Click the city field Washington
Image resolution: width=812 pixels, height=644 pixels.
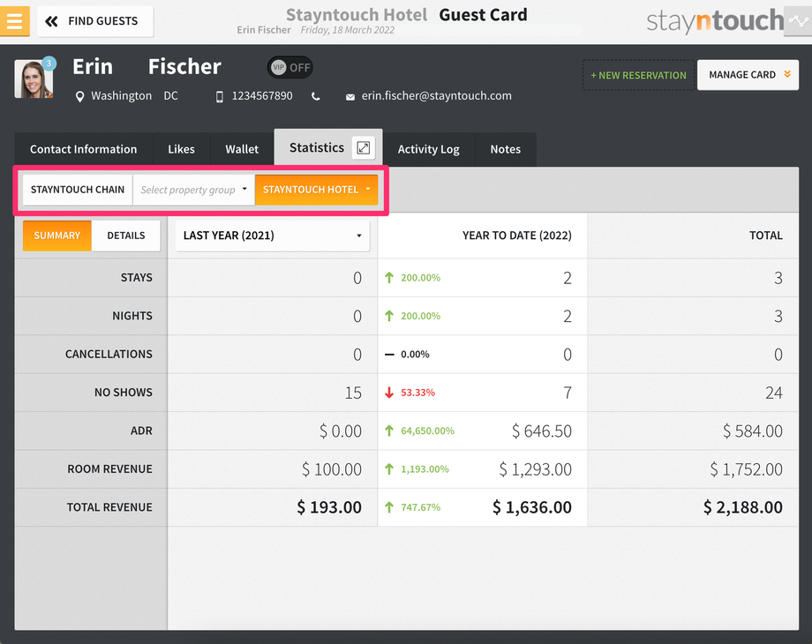(x=121, y=96)
